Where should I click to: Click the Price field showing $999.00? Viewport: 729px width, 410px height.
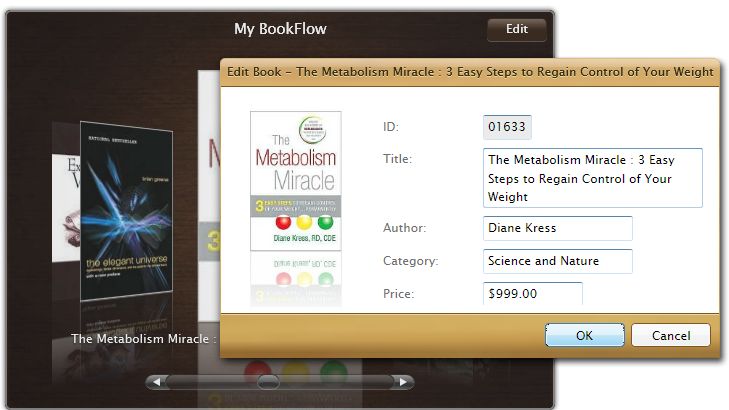tap(532, 294)
